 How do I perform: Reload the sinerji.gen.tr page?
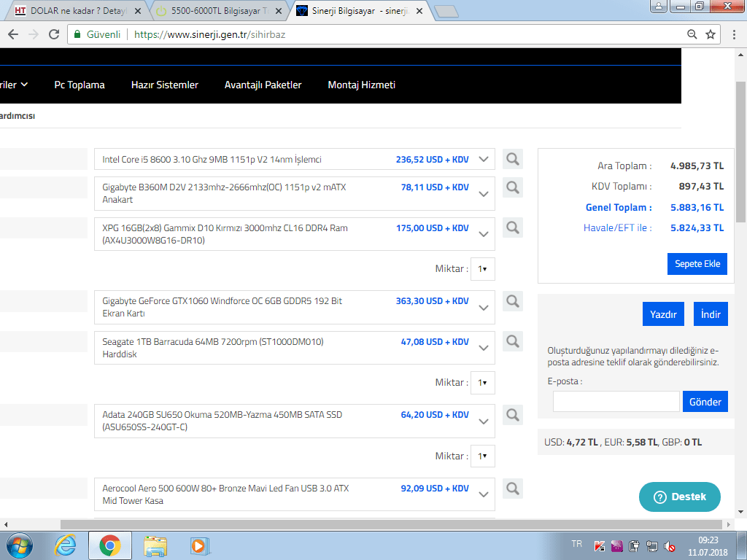(54, 34)
